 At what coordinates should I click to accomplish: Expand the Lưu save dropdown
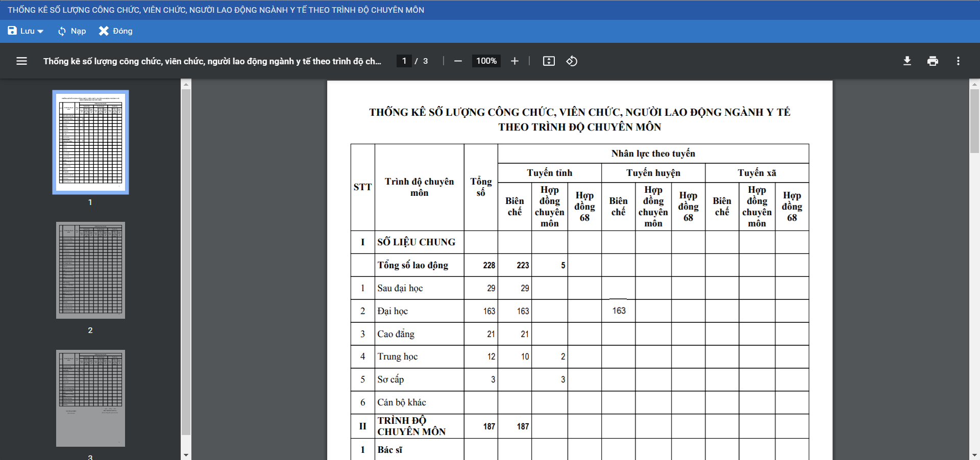(x=40, y=32)
